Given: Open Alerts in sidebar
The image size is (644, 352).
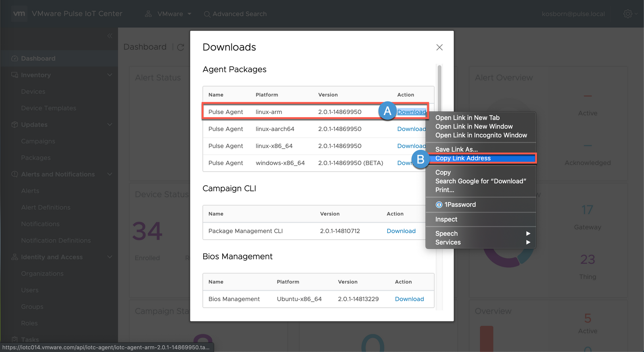Looking at the screenshot, I should click(x=30, y=191).
